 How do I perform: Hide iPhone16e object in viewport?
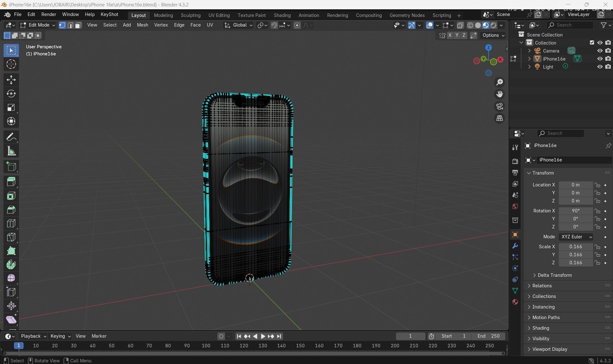pos(600,59)
